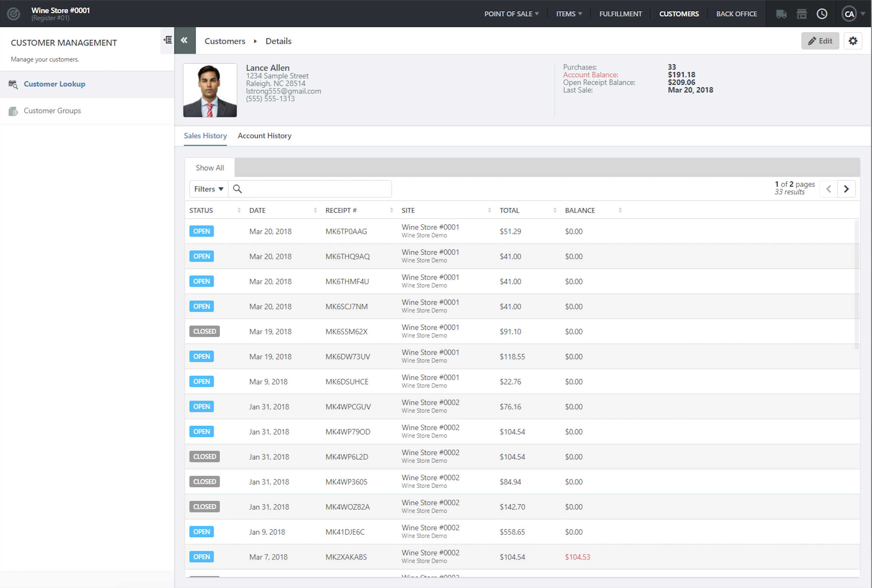Screen dimensions: 872x588
Task: Sort by the BALANCE column arrows
Action: click(620, 210)
